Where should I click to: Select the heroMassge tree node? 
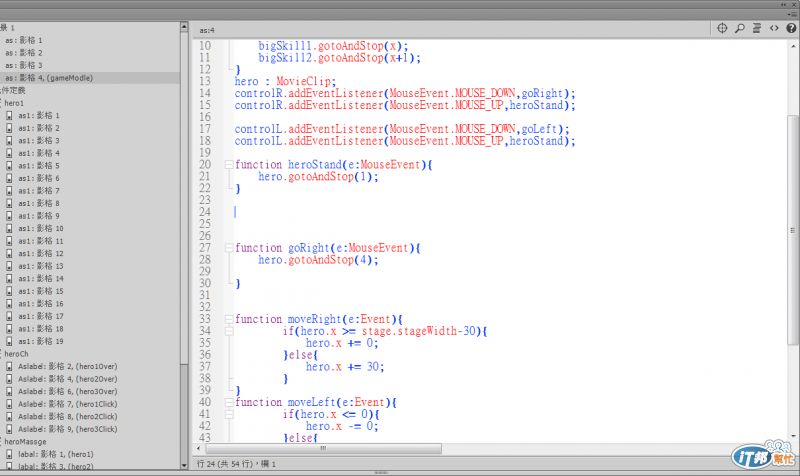pyautogui.click(x=25, y=441)
